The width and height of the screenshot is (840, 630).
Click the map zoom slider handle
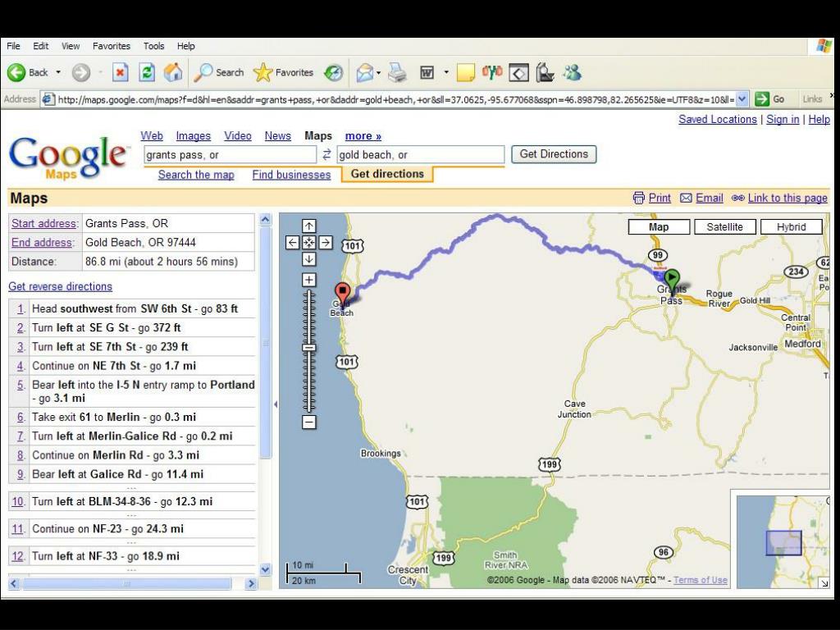coord(309,348)
